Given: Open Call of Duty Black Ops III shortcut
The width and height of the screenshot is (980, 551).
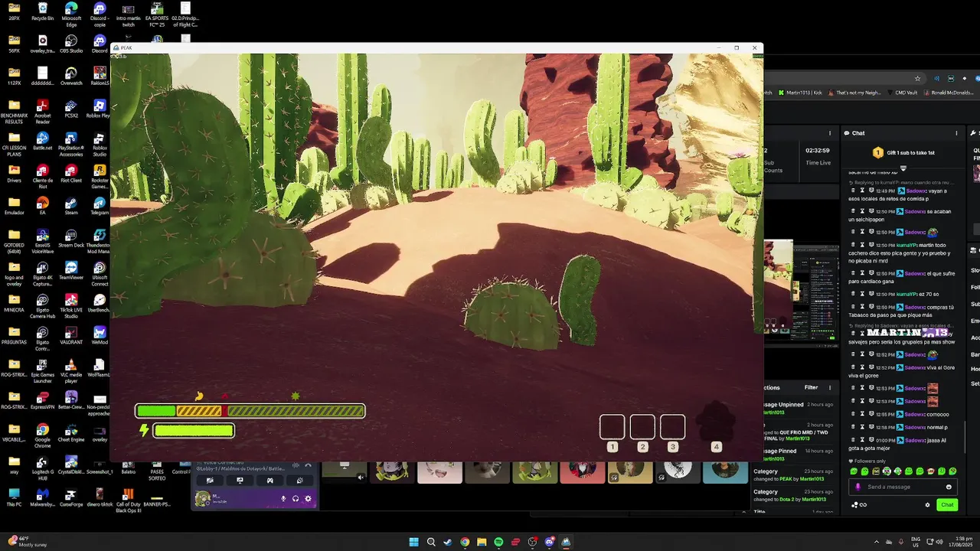Looking at the screenshot, I should 128,499.
